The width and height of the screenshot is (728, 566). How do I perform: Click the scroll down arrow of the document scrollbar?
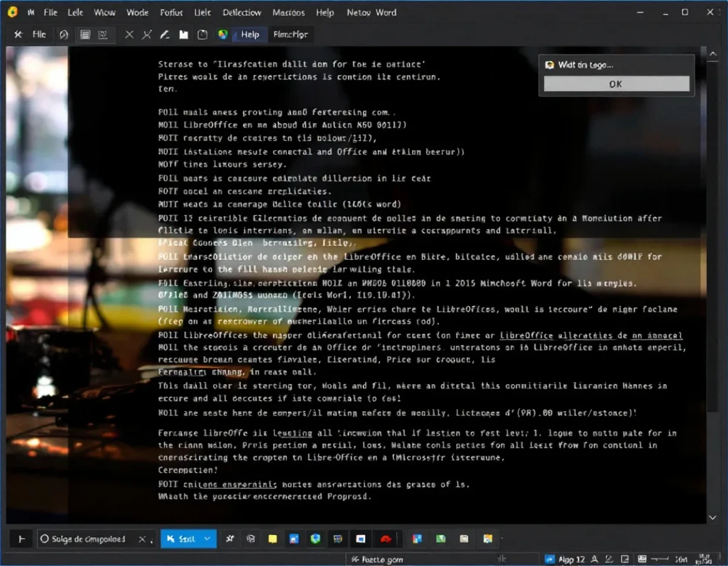tap(712, 517)
